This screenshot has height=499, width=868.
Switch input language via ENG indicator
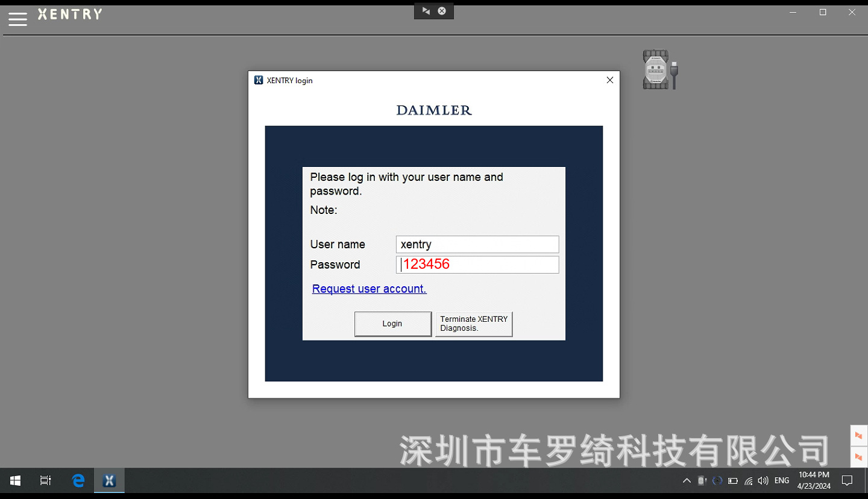tap(782, 481)
